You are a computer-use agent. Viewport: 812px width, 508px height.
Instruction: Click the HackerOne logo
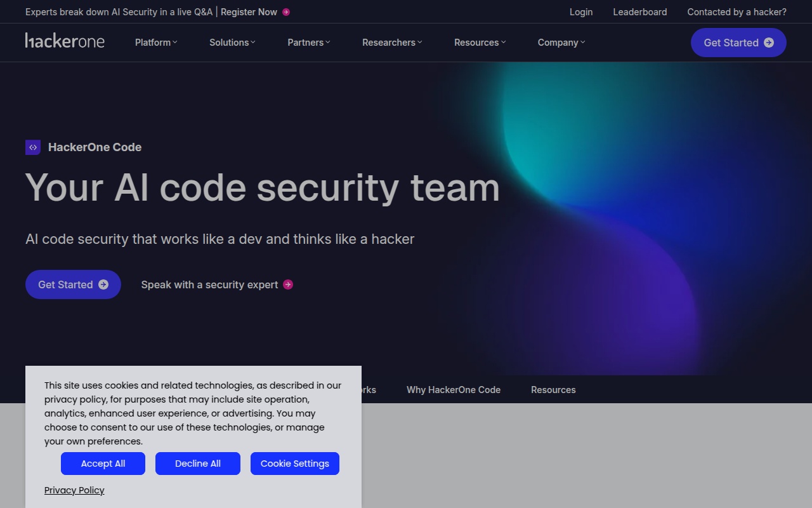tap(65, 41)
